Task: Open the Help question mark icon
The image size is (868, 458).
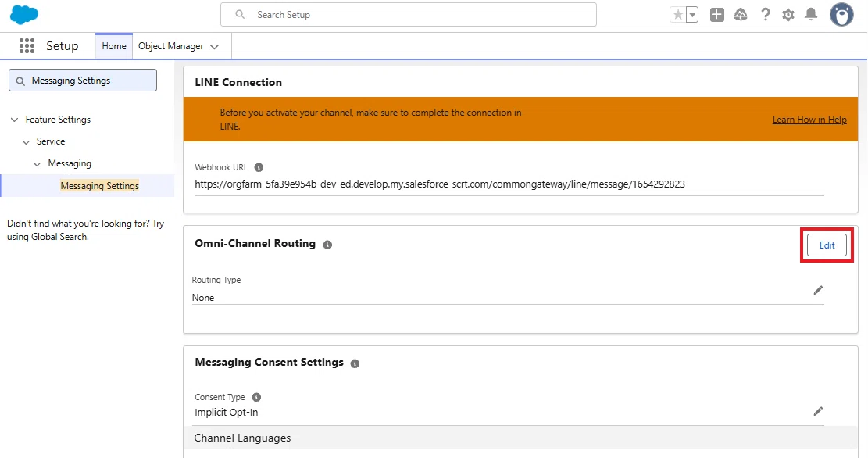Action: coord(765,15)
